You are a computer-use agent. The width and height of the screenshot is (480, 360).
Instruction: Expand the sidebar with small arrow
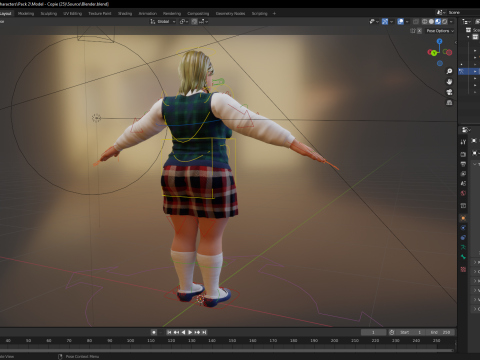[455, 42]
